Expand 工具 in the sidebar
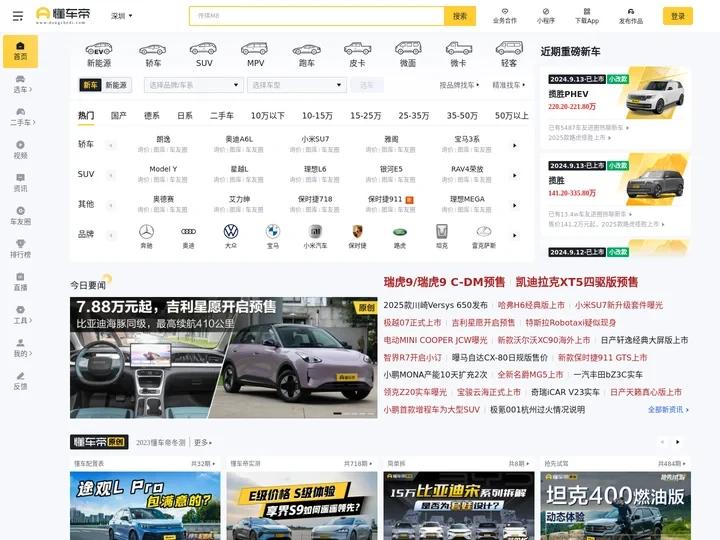Screen dimensions: 720x540 pyautogui.click(x=22, y=315)
